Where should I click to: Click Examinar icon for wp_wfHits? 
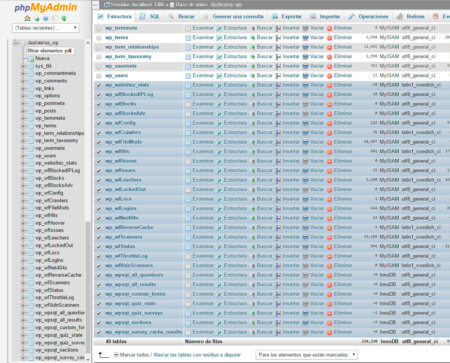point(188,152)
